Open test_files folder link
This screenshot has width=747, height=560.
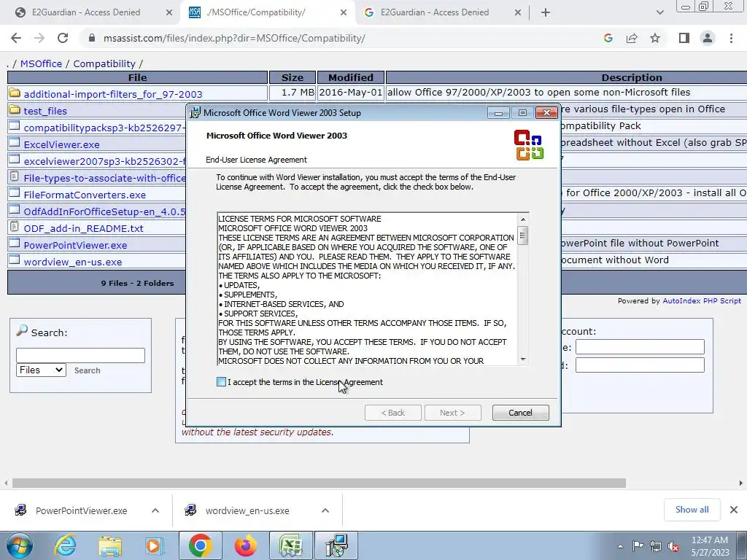click(45, 111)
